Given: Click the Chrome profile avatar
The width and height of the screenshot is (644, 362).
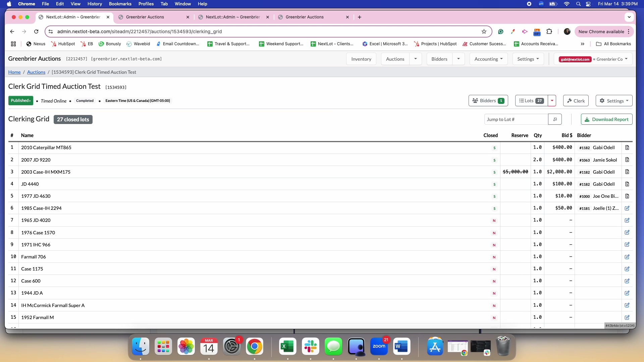Looking at the screenshot, I should tap(567, 32).
